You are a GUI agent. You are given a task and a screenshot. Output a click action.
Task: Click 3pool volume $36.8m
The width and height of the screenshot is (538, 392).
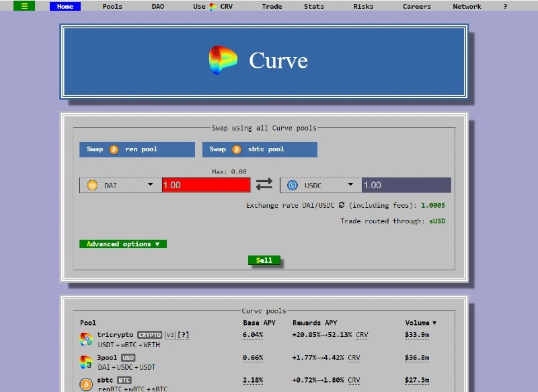(417, 358)
